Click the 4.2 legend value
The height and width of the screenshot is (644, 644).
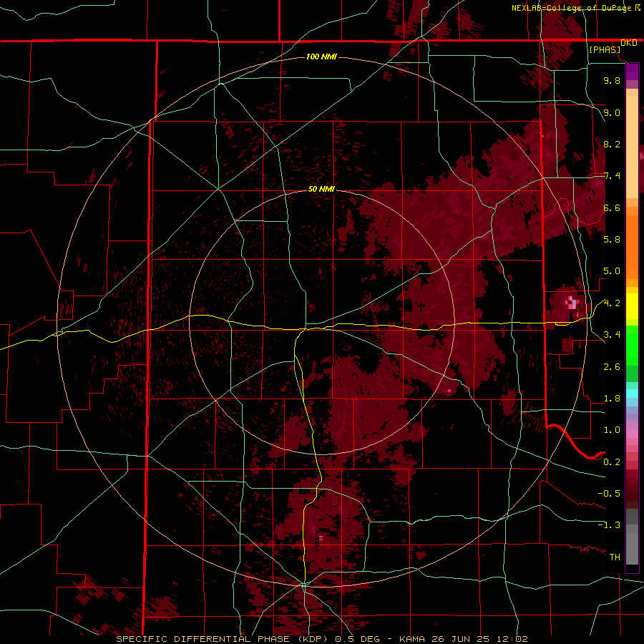tap(612, 303)
